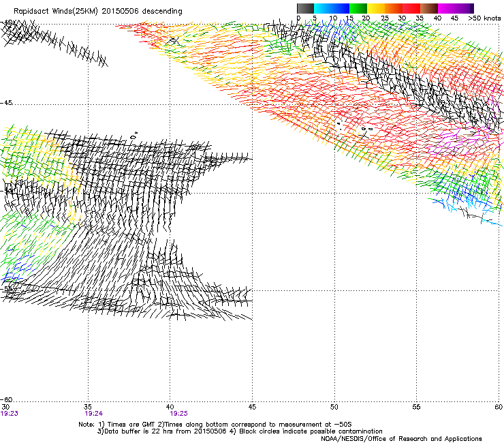Click the red 30-35 knots legend swatch
Screen dimensions: 504x443
click(411, 8)
